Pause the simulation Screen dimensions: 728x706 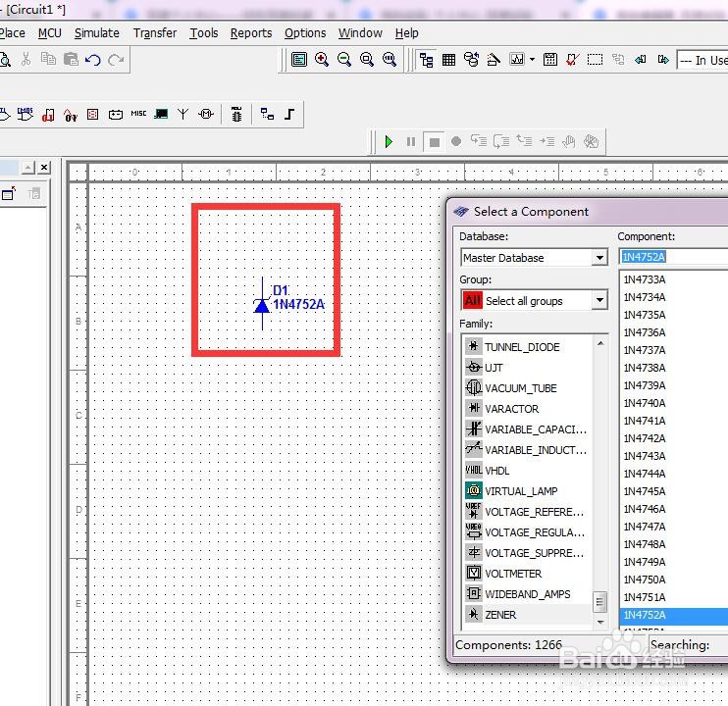(x=411, y=141)
